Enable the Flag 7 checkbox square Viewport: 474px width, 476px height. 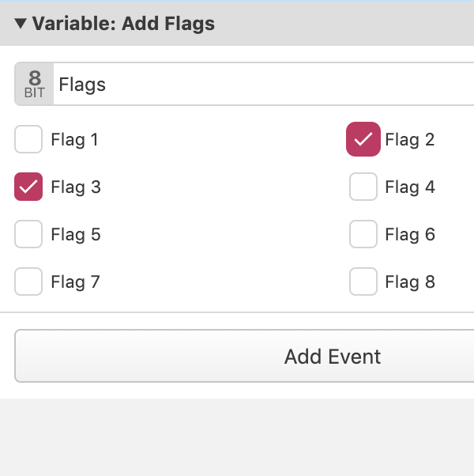pyautogui.click(x=28, y=281)
